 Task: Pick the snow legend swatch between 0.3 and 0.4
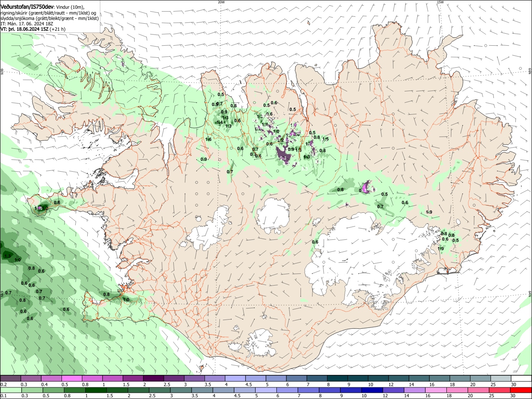[31, 379]
